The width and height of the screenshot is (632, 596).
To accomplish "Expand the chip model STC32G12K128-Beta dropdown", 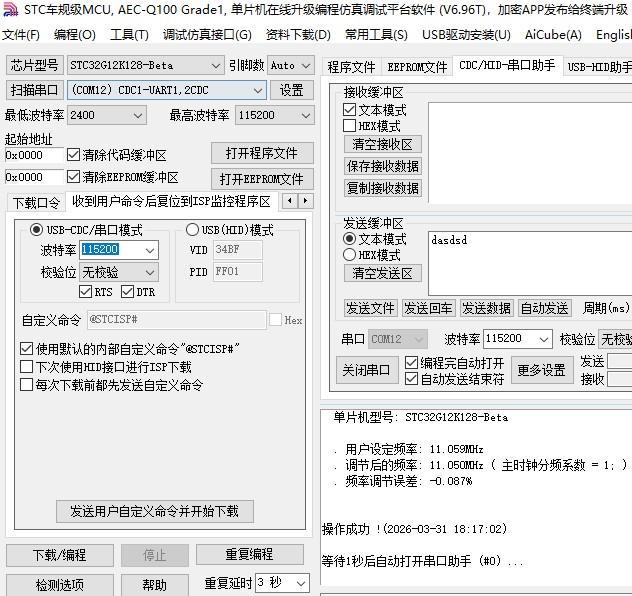I will pos(216,65).
